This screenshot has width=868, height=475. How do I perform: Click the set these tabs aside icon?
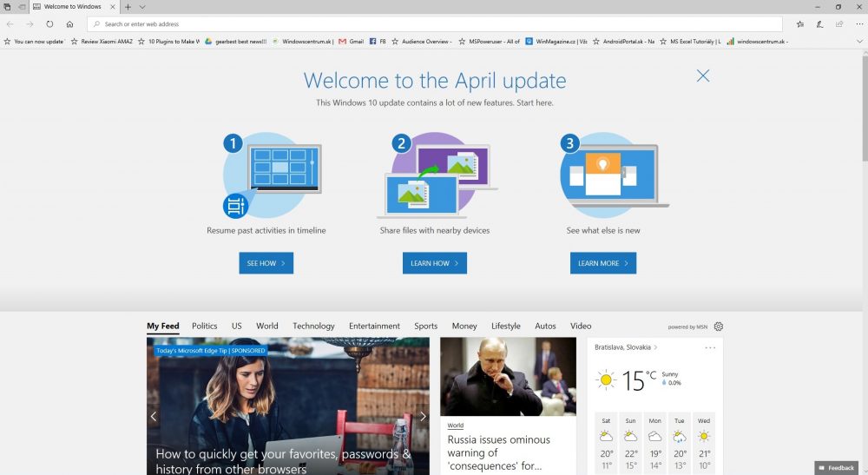(x=22, y=7)
